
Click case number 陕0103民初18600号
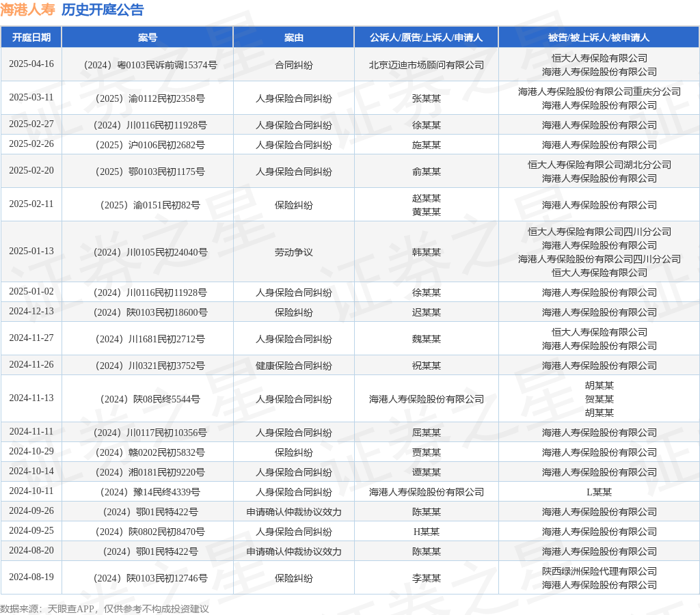pyautogui.click(x=150, y=312)
